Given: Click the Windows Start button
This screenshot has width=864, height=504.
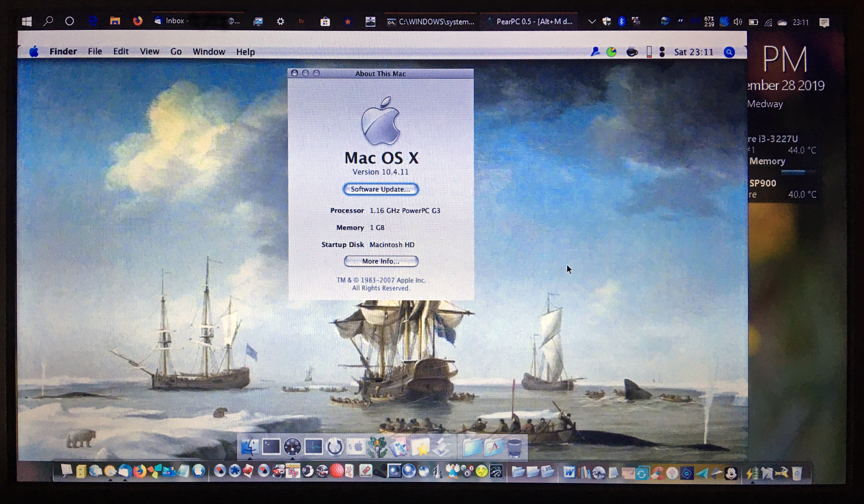Looking at the screenshot, I should point(27,22).
